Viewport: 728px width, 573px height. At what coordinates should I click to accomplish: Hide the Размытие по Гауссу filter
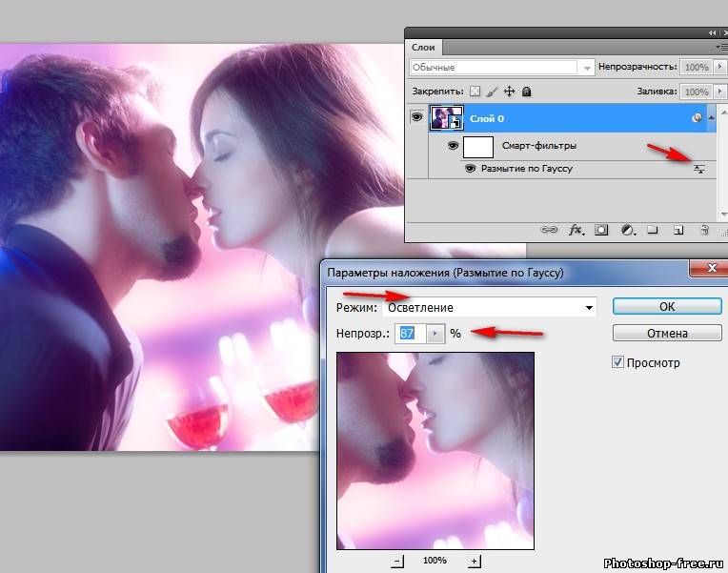point(470,169)
